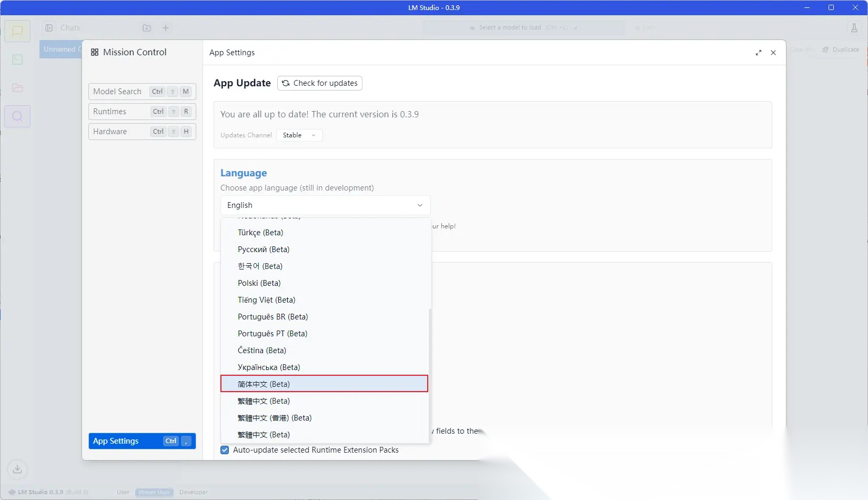Open the Discover search icon in the sidebar
This screenshot has height=500, width=868.
pyautogui.click(x=17, y=116)
